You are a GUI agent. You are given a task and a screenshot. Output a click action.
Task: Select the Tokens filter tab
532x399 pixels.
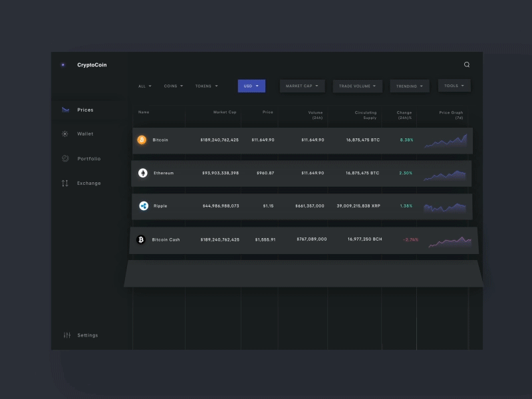(206, 86)
